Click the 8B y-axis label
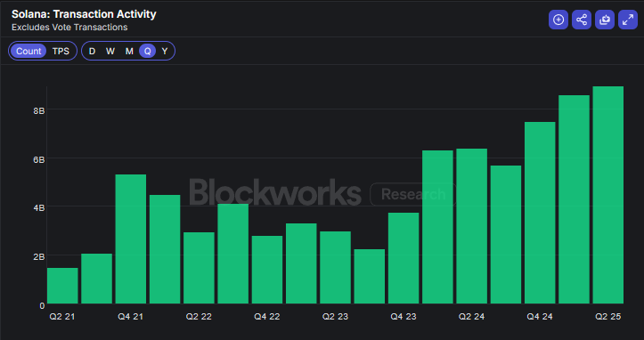 [39, 111]
